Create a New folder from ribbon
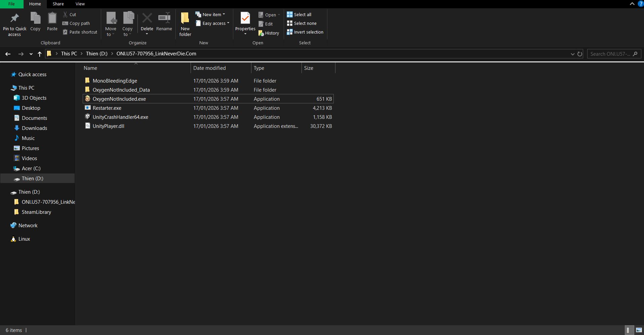Screen dimensions: 644x335 pos(185,23)
